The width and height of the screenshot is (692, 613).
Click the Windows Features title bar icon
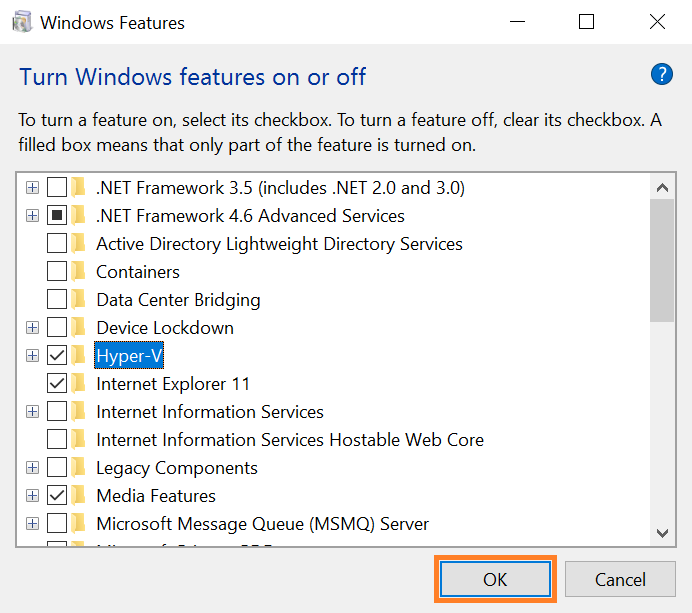(x=22, y=22)
